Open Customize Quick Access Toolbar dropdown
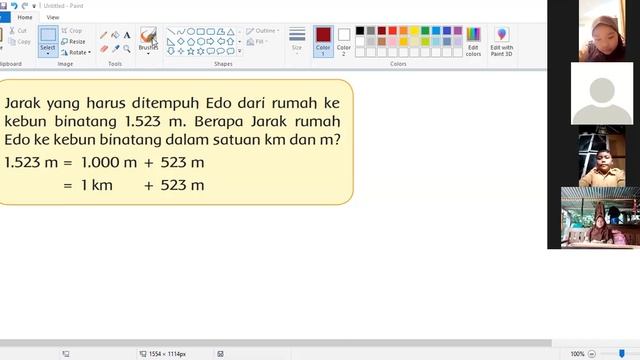 pyautogui.click(x=34, y=6)
